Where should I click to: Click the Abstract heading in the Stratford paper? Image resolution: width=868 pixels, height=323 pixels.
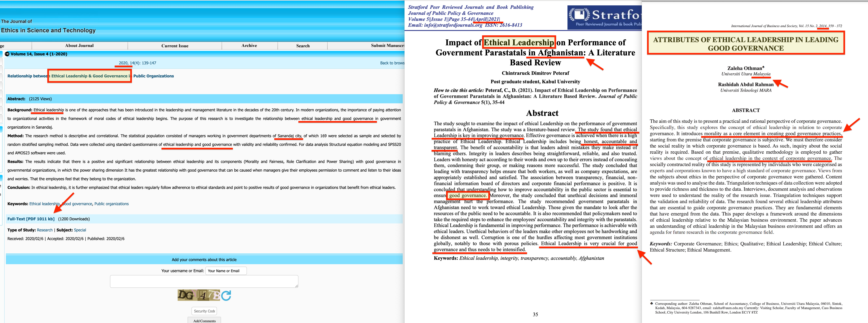tap(542, 113)
